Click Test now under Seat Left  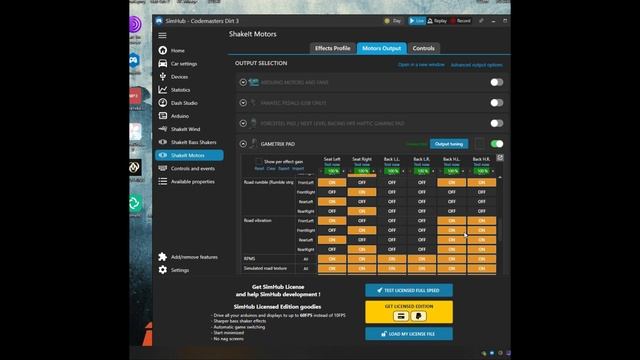[x=332, y=164]
